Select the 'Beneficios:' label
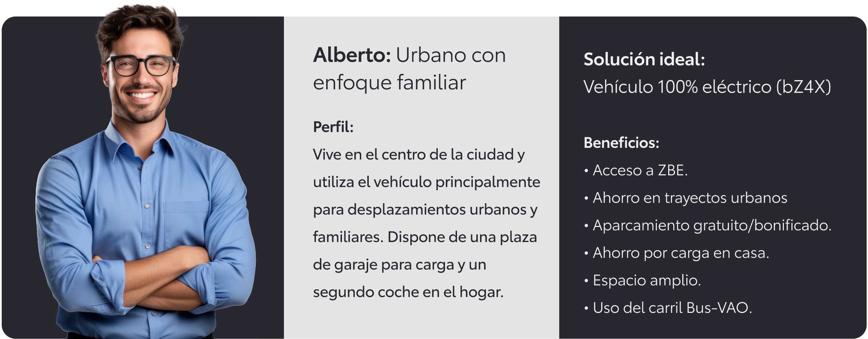The width and height of the screenshot is (868, 339). 621,143
